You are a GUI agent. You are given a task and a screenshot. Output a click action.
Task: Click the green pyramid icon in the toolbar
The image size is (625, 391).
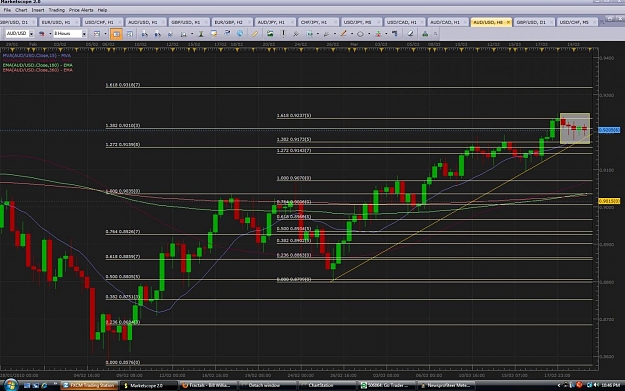[425, 34]
